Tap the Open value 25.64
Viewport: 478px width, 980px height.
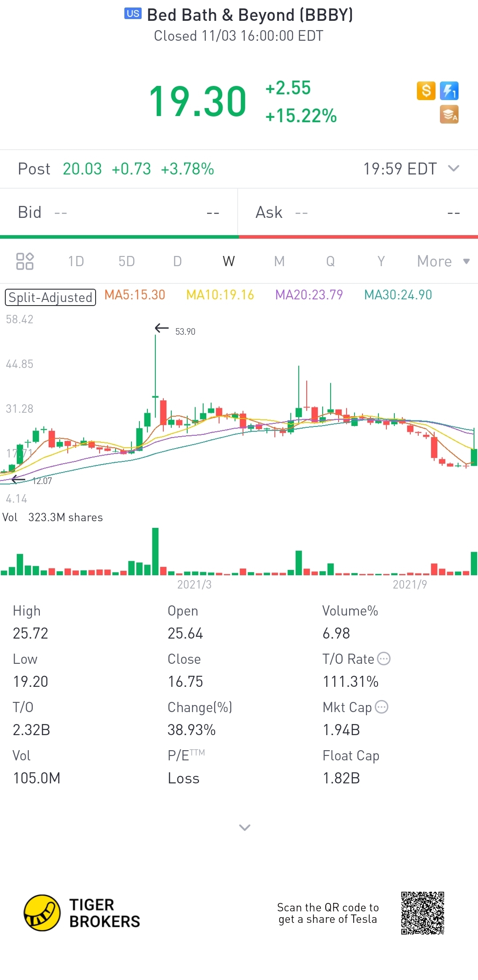point(185,633)
